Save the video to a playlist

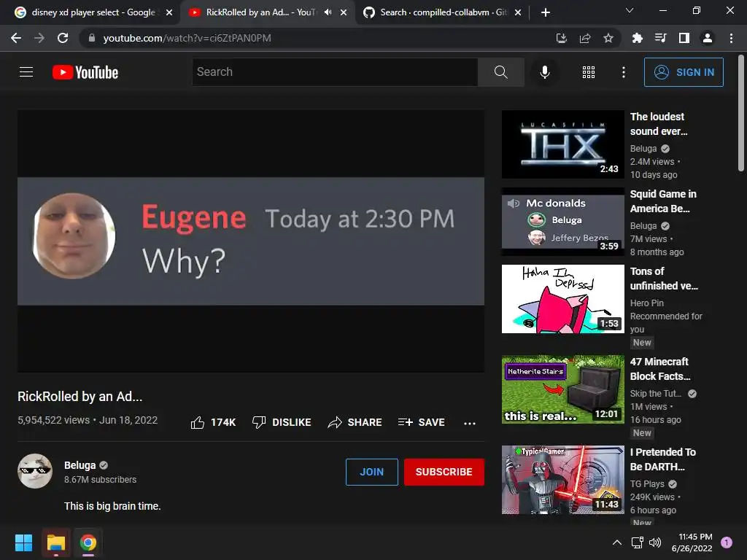pos(421,422)
